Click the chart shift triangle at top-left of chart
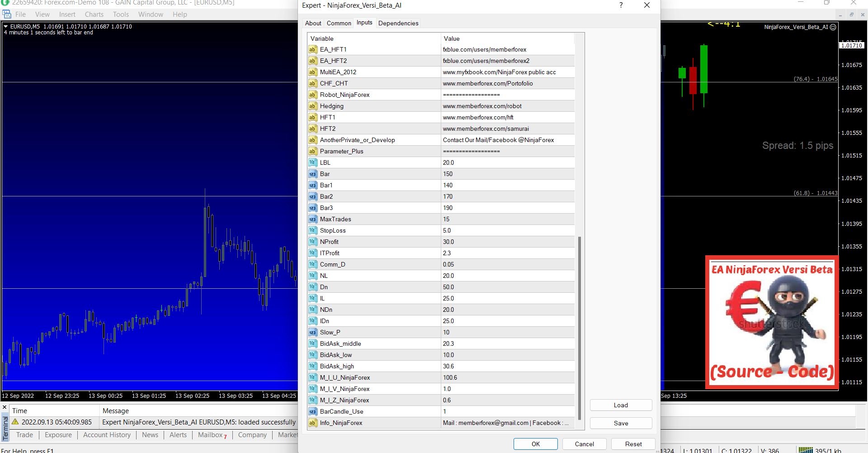 pos(6,27)
